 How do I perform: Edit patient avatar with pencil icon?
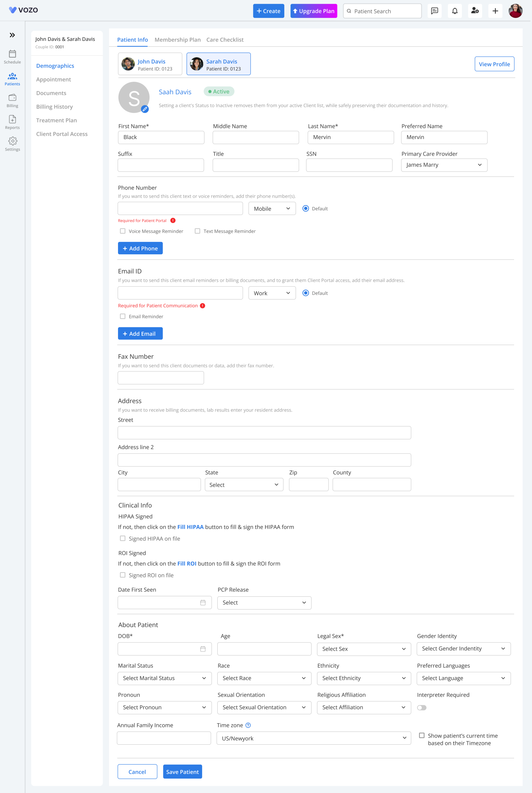click(x=145, y=109)
